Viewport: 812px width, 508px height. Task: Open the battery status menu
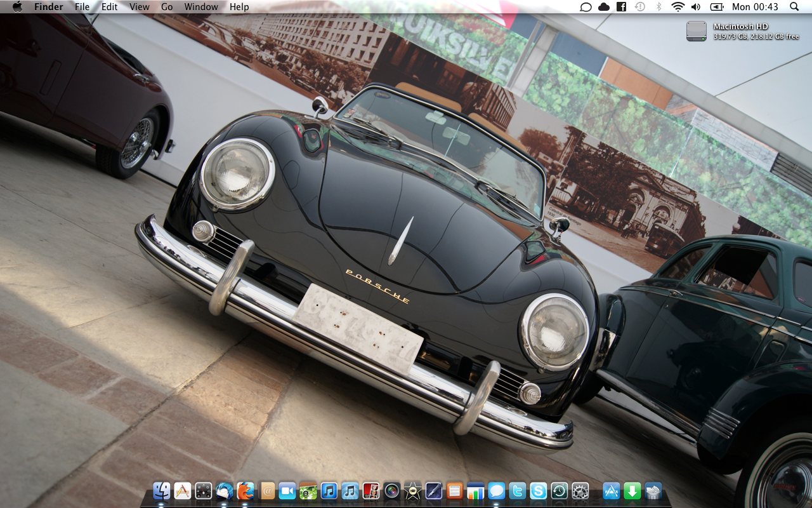point(717,7)
